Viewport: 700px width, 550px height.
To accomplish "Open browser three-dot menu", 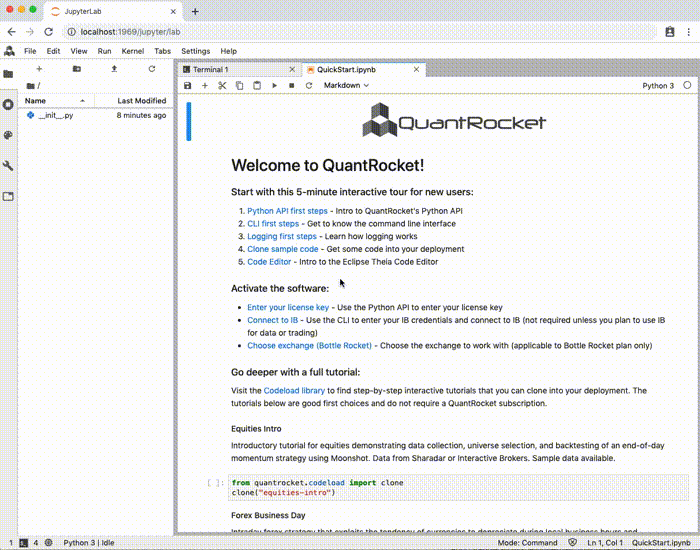I will [x=688, y=32].
